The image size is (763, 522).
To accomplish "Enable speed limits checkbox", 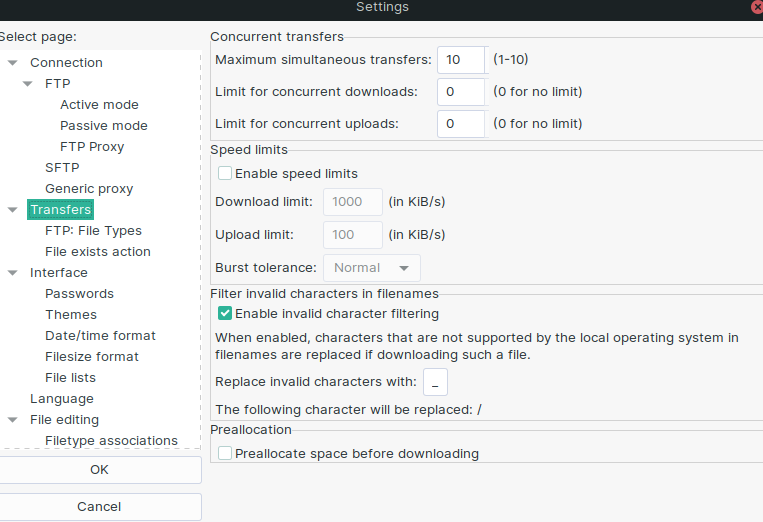I will [x=226, y=173].
